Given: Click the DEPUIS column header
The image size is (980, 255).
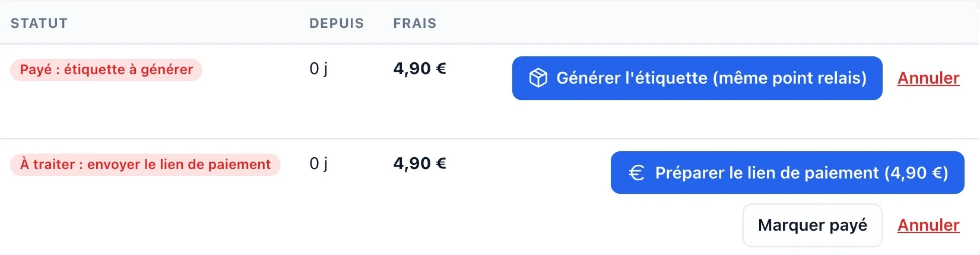Looking at the screenshot, I should (337, 23).
